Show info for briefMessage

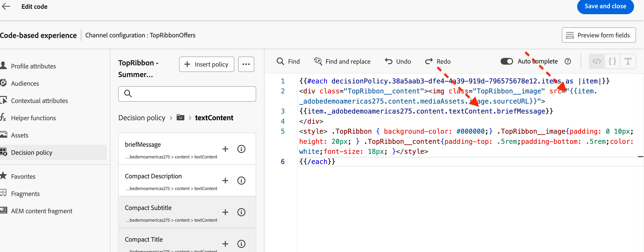point(241,149)
